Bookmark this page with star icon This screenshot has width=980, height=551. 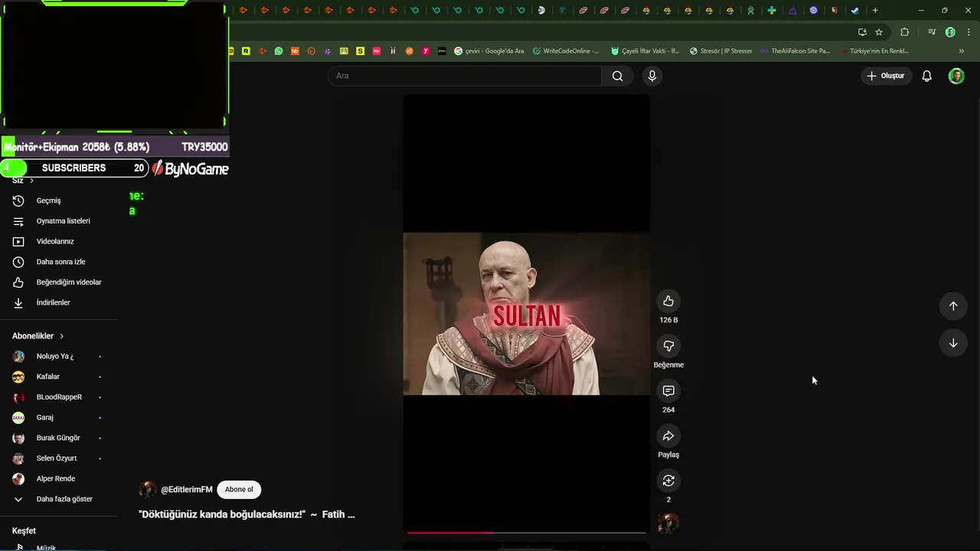879,32
